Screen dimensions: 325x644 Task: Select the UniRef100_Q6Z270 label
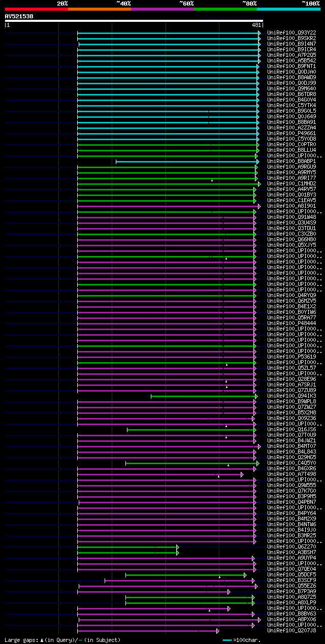click(291, 546)
